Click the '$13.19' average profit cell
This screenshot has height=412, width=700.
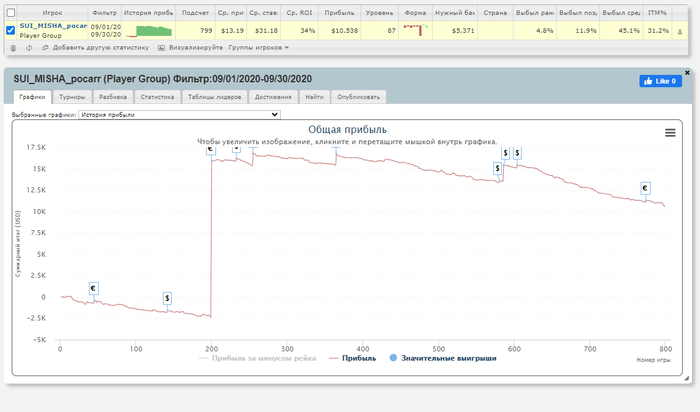(x=232, y=31)
